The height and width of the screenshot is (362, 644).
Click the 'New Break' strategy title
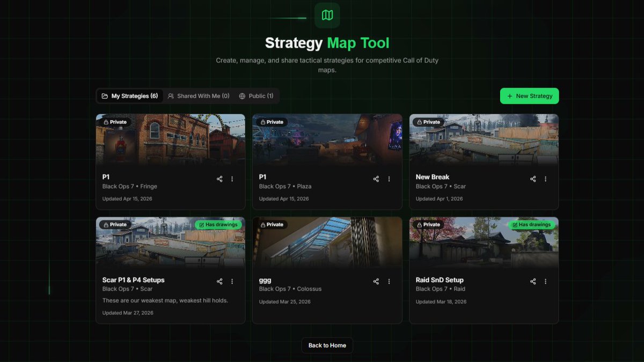pyautogui.click(x=433, y=177)
